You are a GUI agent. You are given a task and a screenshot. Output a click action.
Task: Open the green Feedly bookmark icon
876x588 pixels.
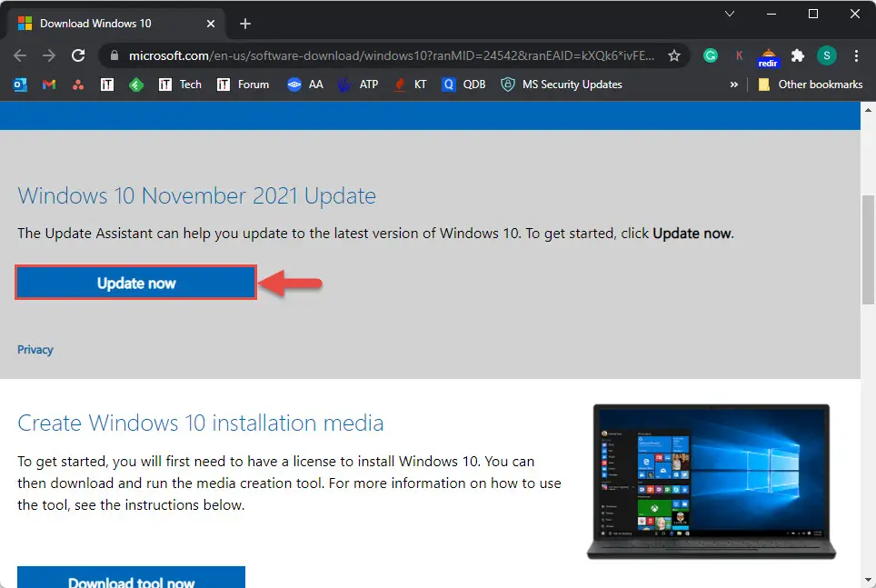[x=136, y=85]
